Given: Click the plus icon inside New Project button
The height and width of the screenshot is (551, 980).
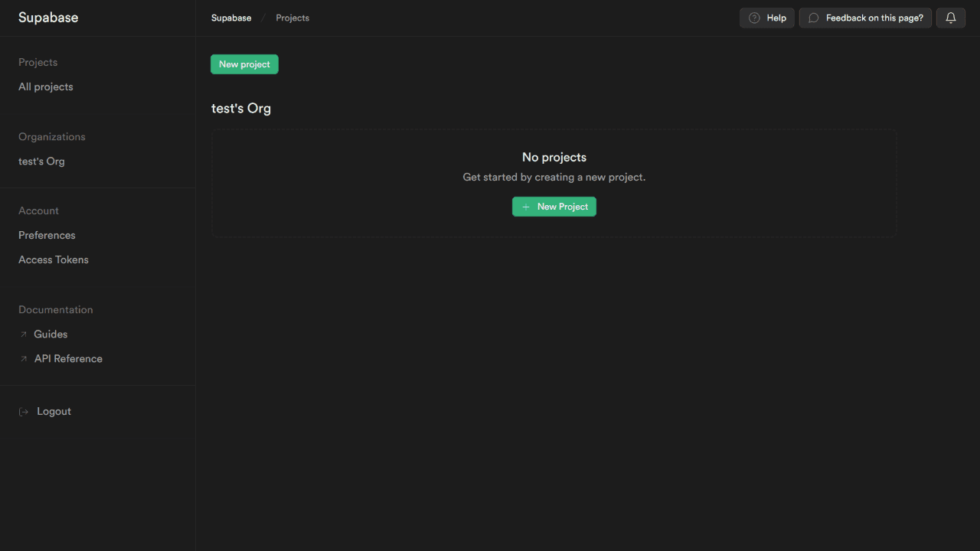Looking at the screenshot, I should click(525, 207).
